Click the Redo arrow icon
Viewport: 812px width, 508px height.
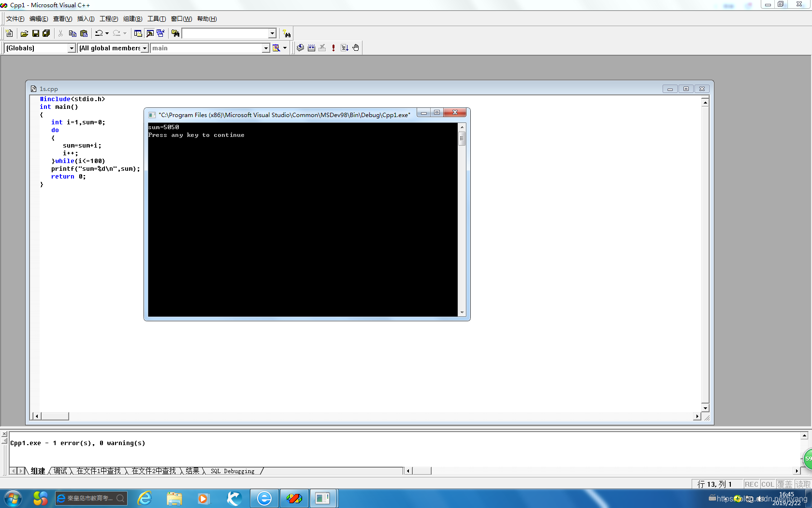coord(116,33)
